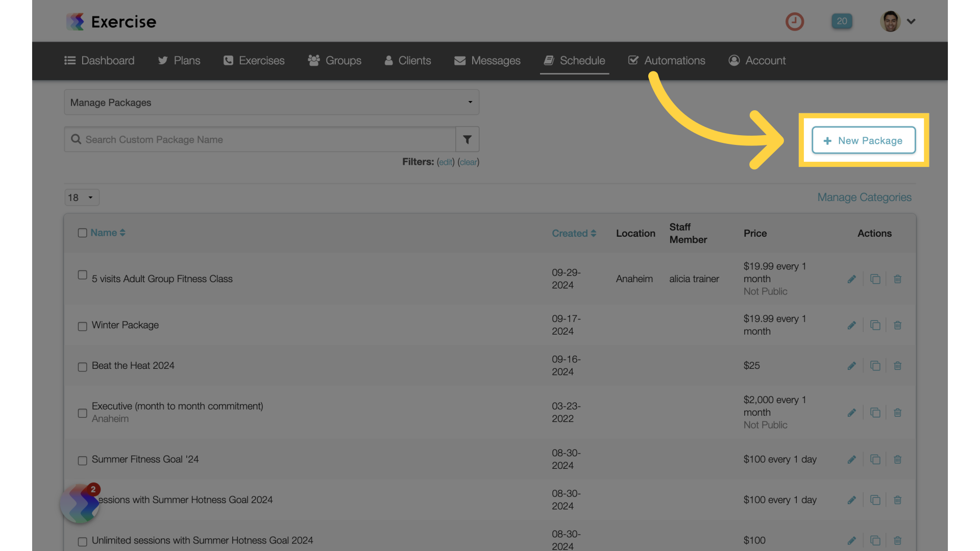This screenshot has width=980, height=551.
Task: Edit the Winter Package pencil icon
Action: coord(851,325)
